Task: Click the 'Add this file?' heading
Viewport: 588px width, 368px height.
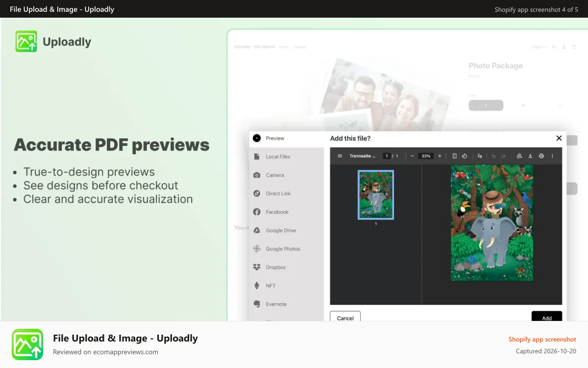Action: (350, 138)
